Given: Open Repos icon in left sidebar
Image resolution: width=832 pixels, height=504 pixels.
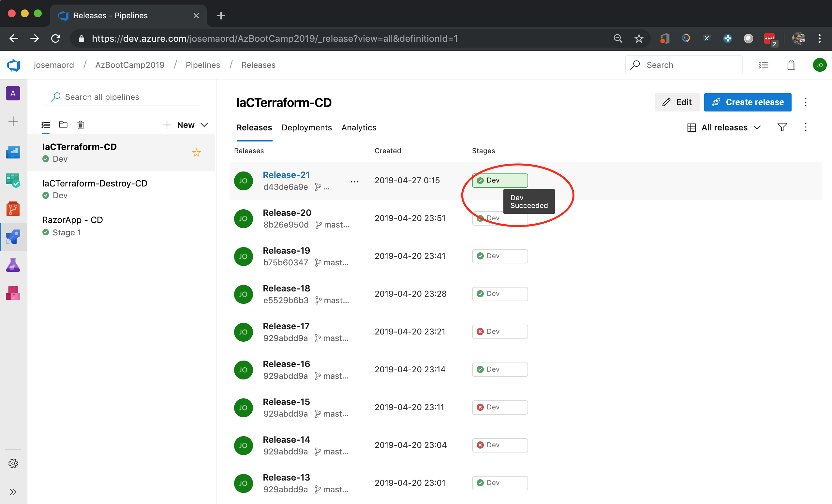Looking at the screenshot, I should pyautogui.click(x=13, y=209).
